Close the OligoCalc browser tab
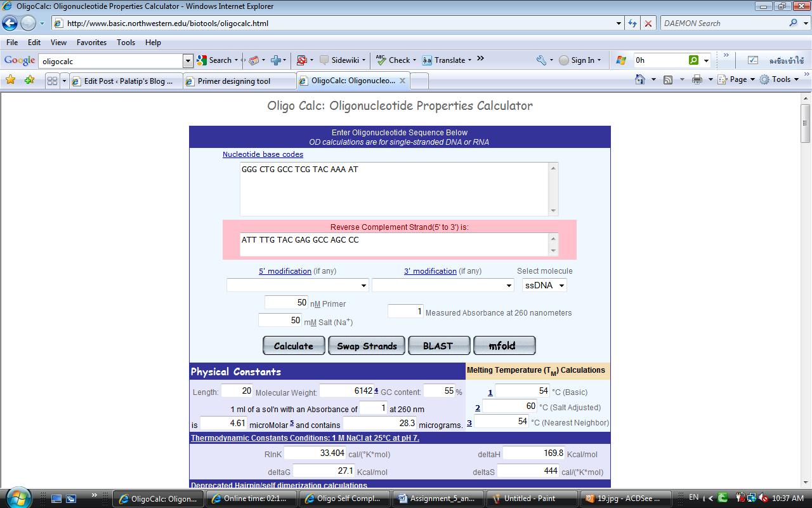The image size is (812, 508). point(402,81)
